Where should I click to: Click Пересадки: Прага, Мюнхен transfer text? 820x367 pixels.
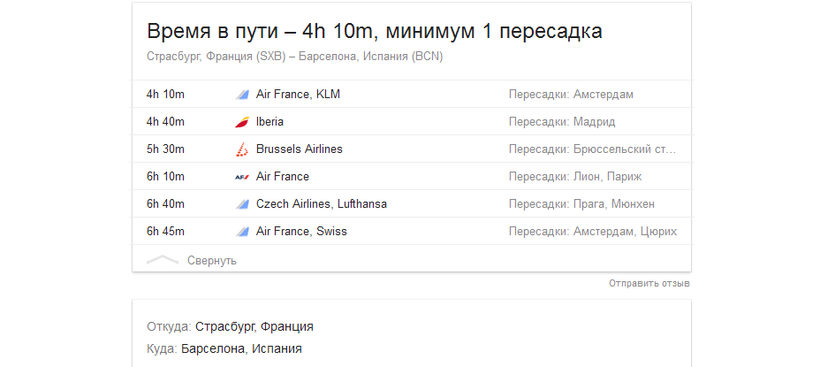[582, 204]
